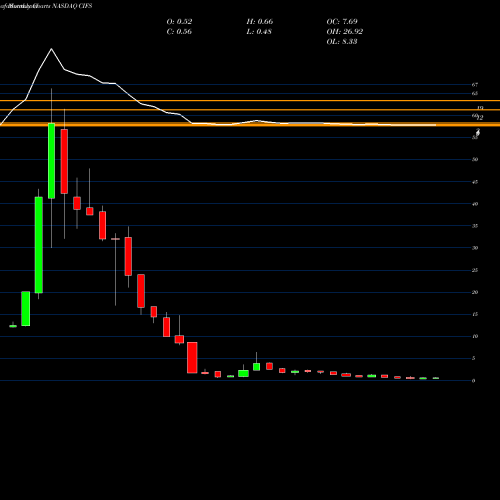
Task: Click the large red candle falling below 5
Action: [192, 358]
